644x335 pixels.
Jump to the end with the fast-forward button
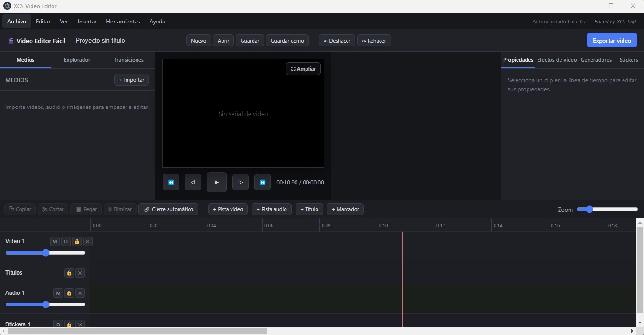pyautogui.click(x=263, y=182)
